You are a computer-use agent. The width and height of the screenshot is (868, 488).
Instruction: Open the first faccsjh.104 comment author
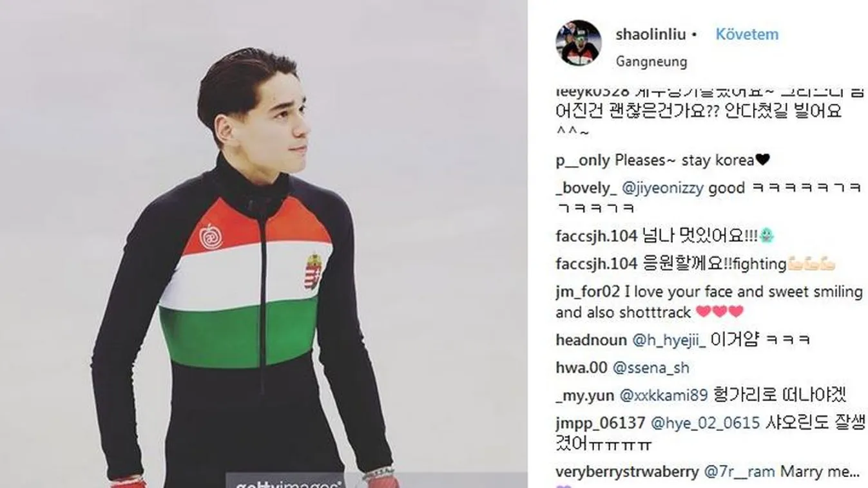596,236
